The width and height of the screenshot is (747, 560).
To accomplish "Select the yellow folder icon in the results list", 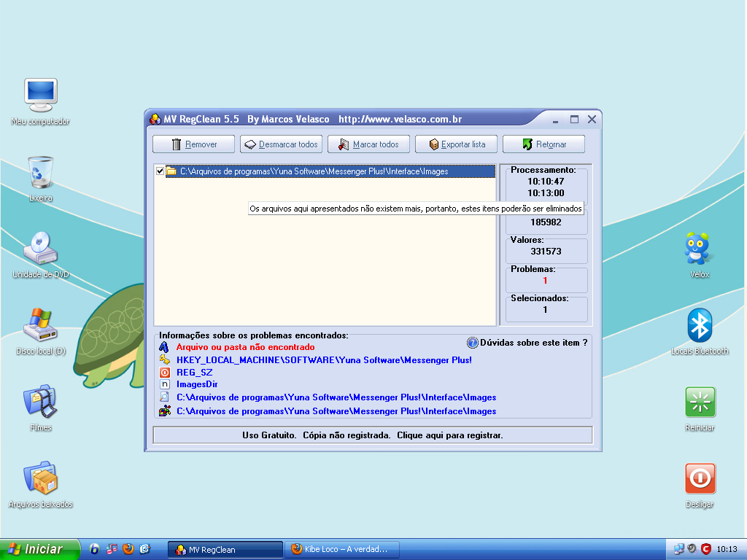I will 171,171.
